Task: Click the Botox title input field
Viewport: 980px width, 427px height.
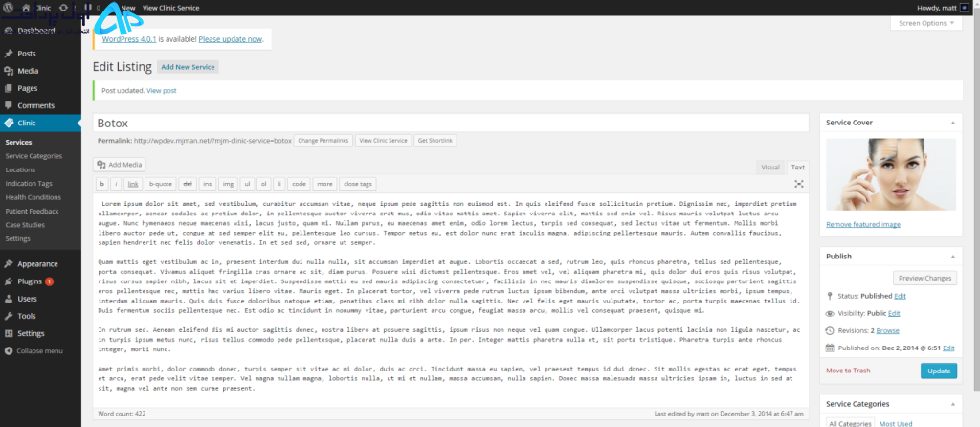Action: tap(451, 124)
